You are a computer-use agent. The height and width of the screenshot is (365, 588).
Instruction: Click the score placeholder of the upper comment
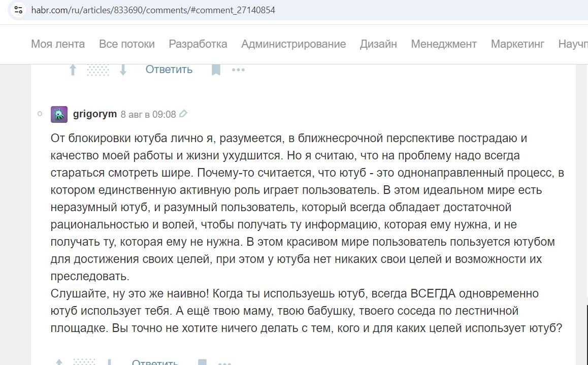[x=98, y=70]
